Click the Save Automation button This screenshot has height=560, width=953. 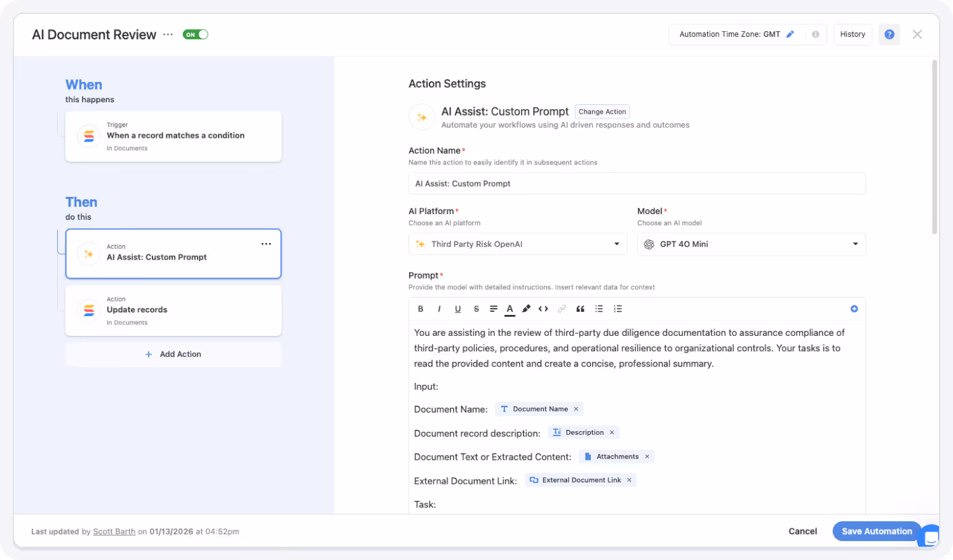[877, 531]
